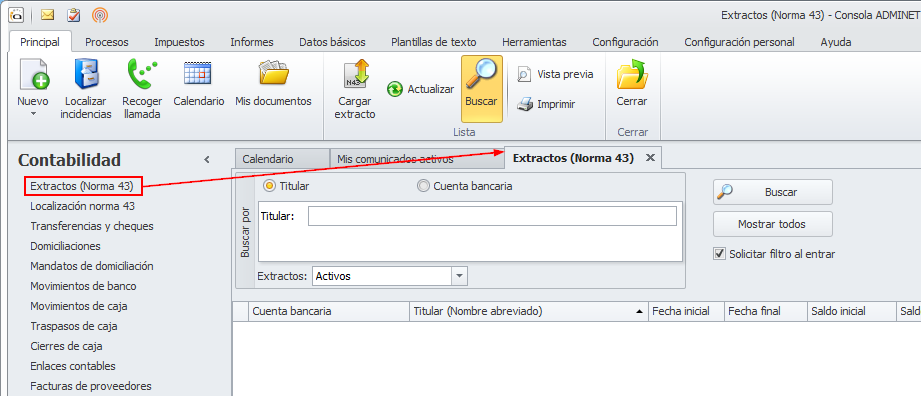Click the clipboard checklist icon in title bar
Screen dimensions: 921x396
click(74, 15)
